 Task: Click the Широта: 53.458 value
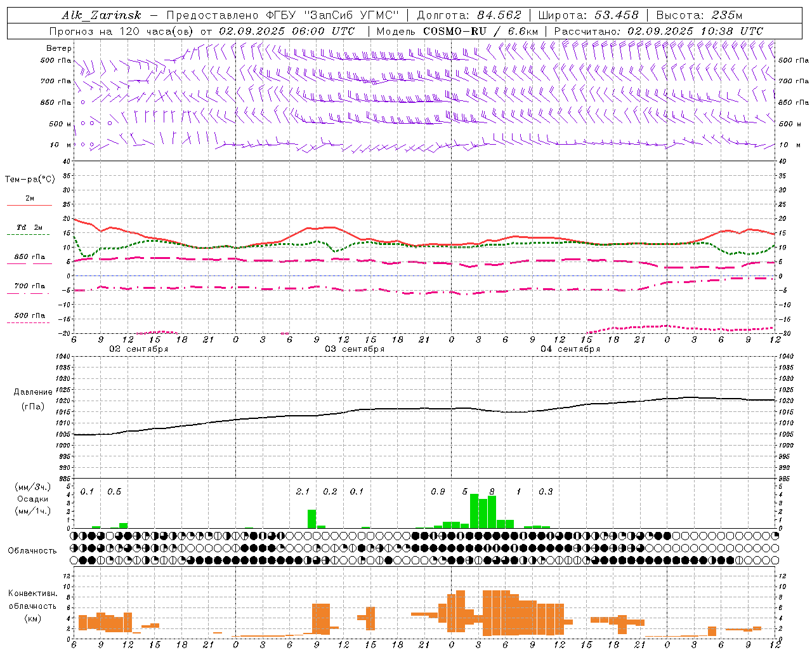click(x=588, y=15)
